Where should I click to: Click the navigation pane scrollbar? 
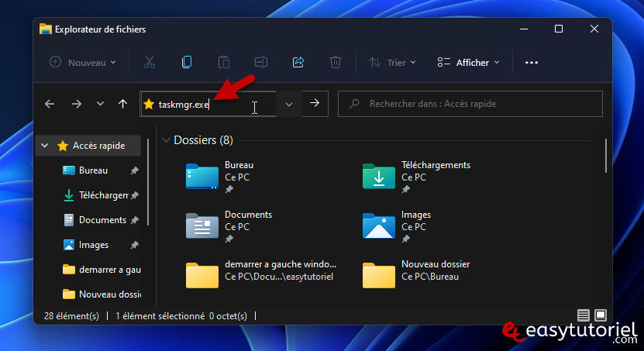[148, 182]
